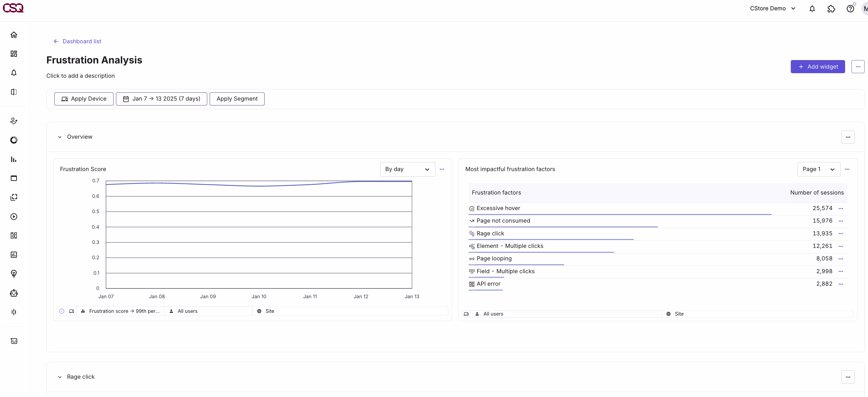Toggle the checkmark on the Frustration Score filter
This screenshot has width=868, height=397.
tap(62, 311)
